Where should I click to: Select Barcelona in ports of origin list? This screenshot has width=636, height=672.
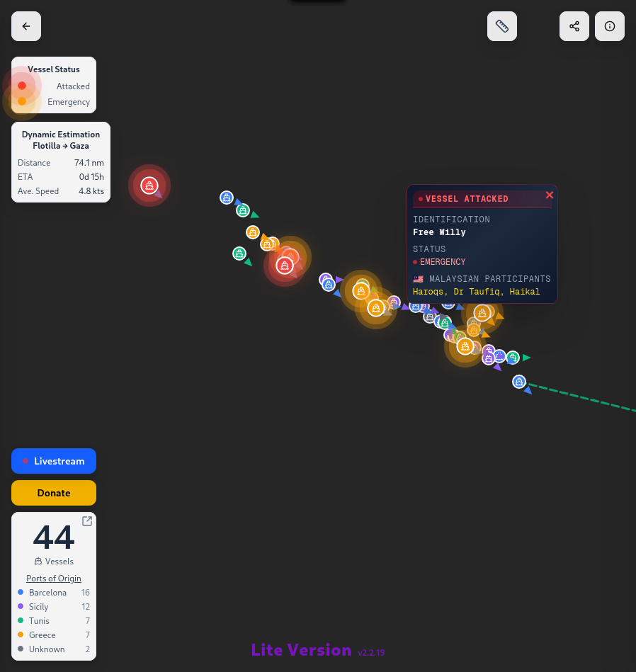pos(48,593)
